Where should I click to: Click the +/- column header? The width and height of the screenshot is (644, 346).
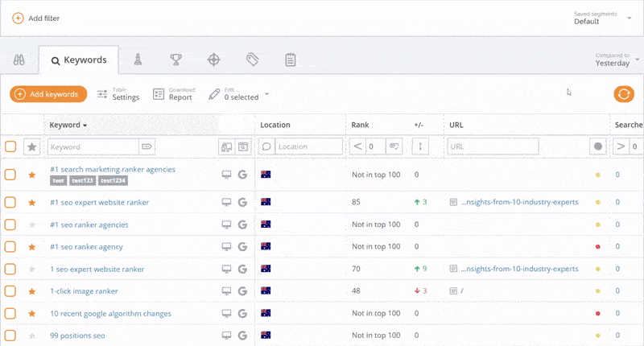[419, 125]
